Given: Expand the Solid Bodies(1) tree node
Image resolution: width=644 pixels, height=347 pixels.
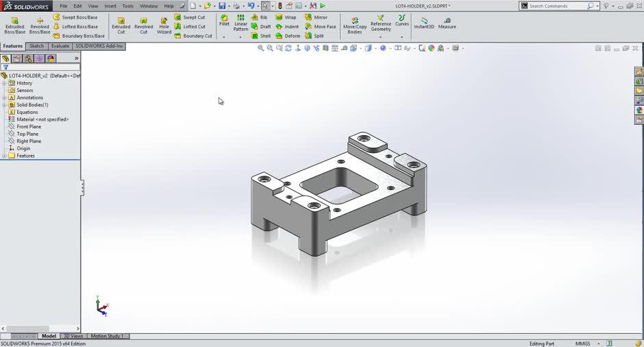Looking at the screenshot, I should point(4,105).
